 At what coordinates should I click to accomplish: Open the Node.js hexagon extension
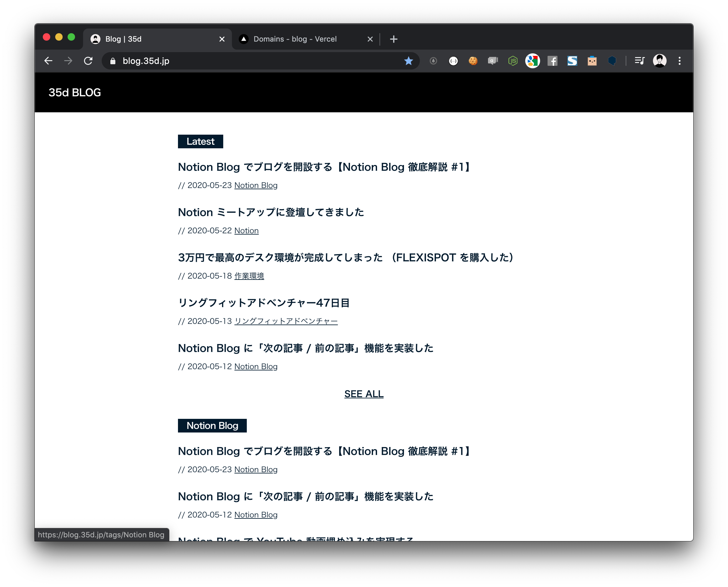(x=513, y=61)
